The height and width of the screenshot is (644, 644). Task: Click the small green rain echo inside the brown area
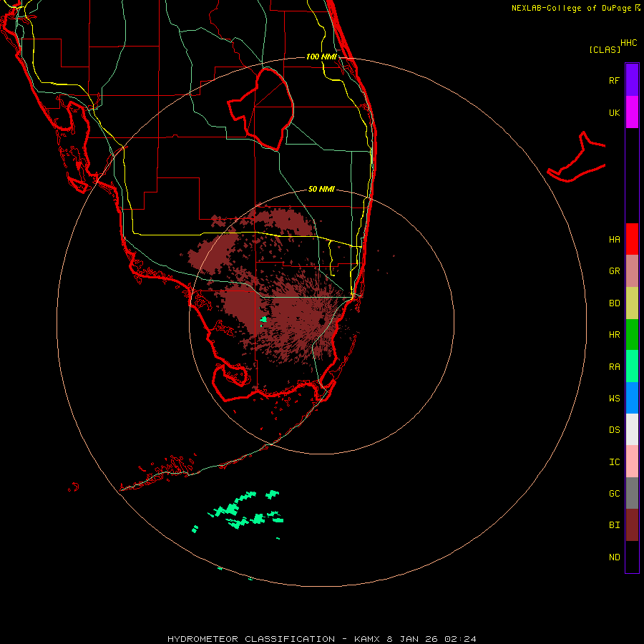tap(263, 320)
